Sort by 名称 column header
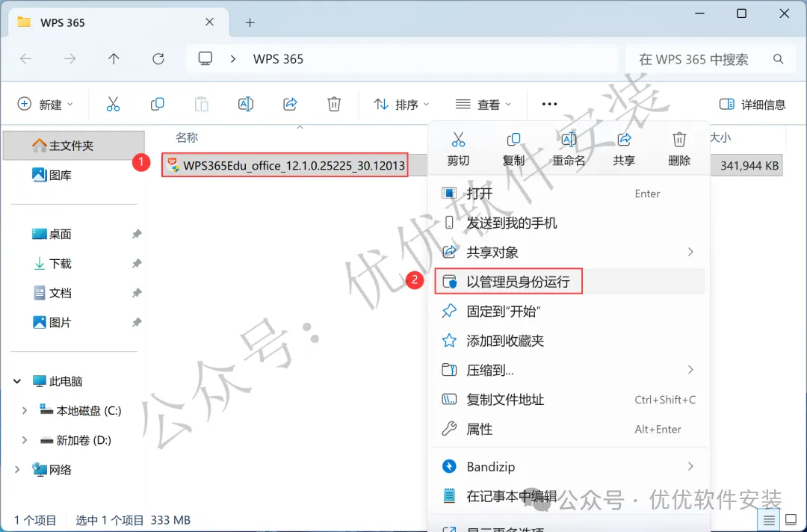This screenshot has width=807, height=532. [186, 137]
